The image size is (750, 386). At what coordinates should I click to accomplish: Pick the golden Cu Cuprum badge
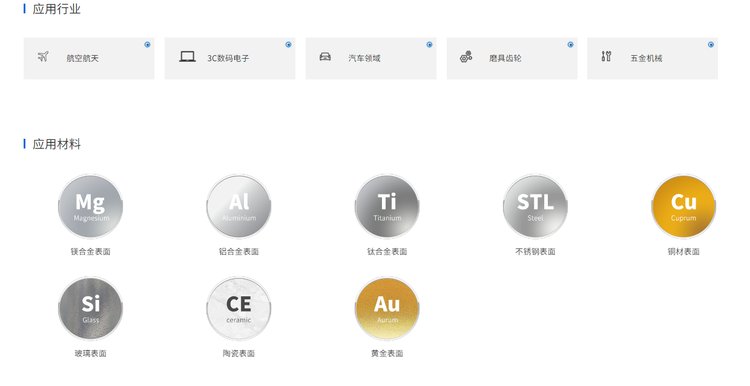click(x=684, y=206)
